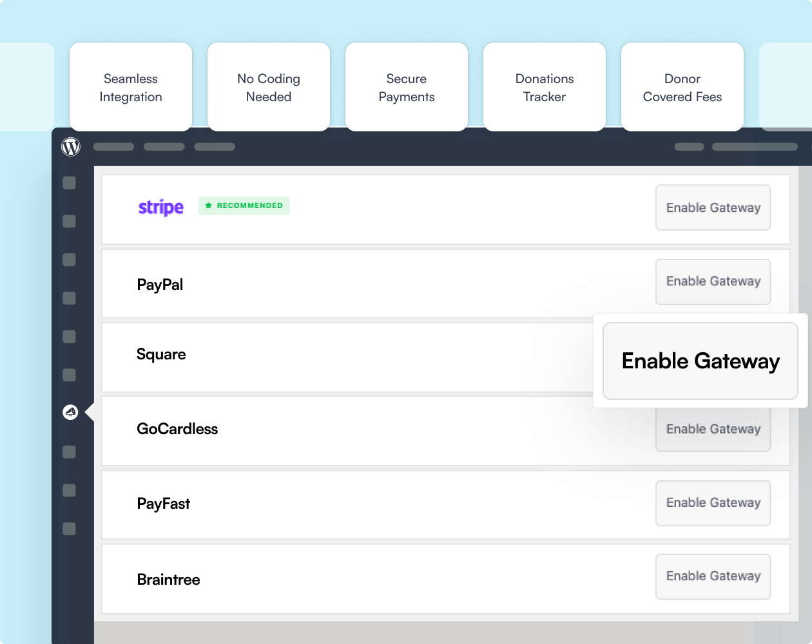Enable Gateway for PayPal
812x644 pixels.
click(713, 281)
